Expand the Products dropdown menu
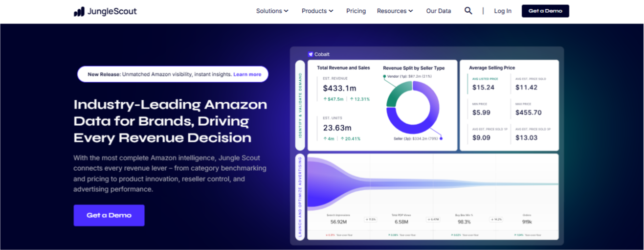The height and width of the screenshot is (250, 644). tap(317, 11)
